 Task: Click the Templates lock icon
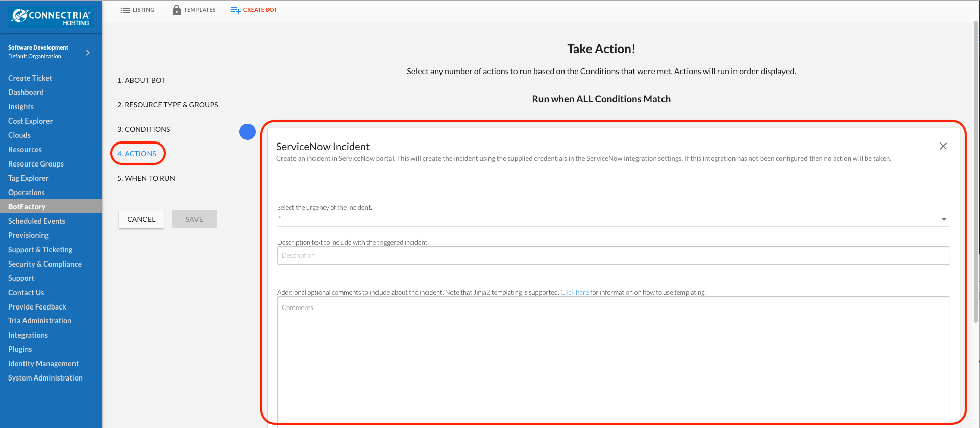click(177, 10)
